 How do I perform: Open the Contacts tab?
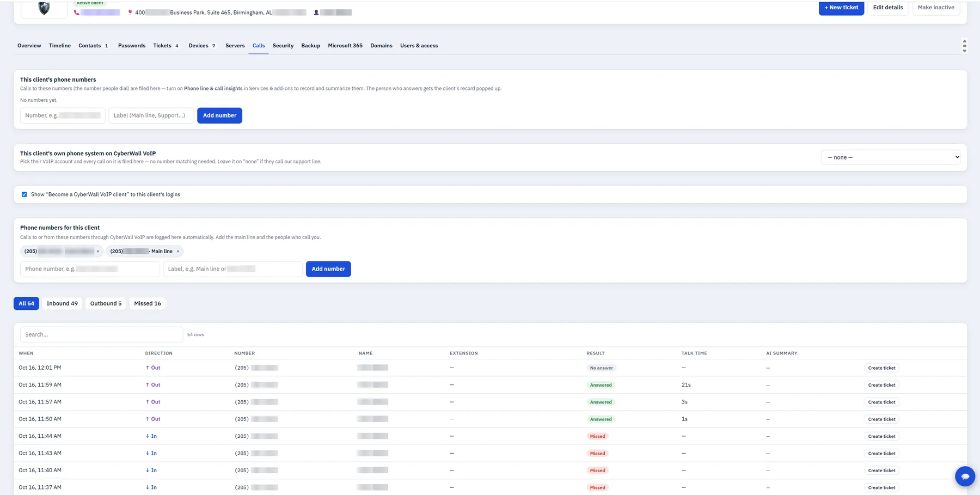(93, 46)
